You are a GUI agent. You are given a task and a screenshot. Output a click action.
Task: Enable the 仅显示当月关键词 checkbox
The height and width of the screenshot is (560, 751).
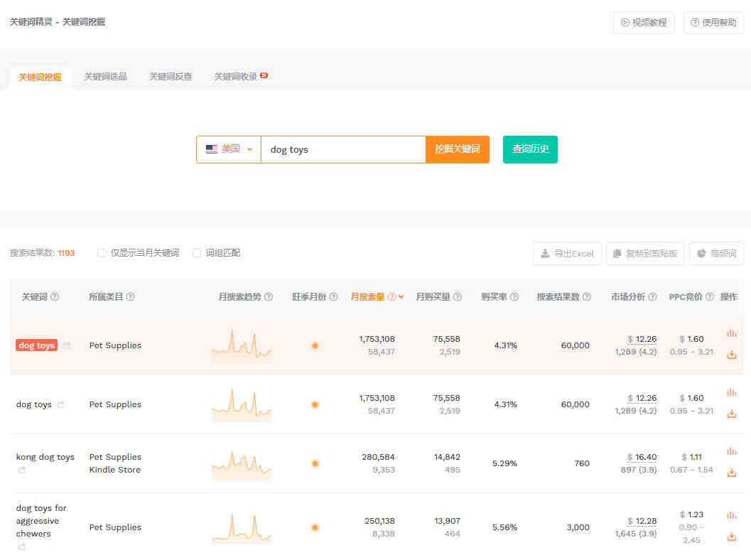(102, 253)
